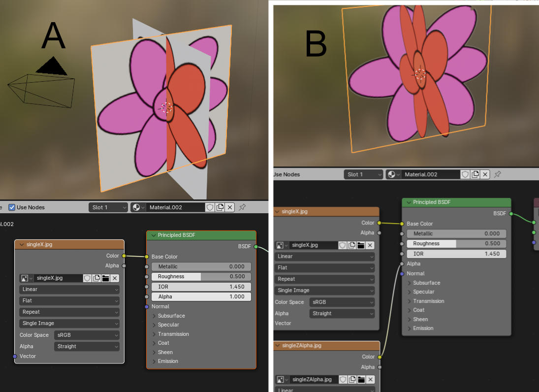Toggle the Use Nodes checkbox in view A

coord(12,207)
